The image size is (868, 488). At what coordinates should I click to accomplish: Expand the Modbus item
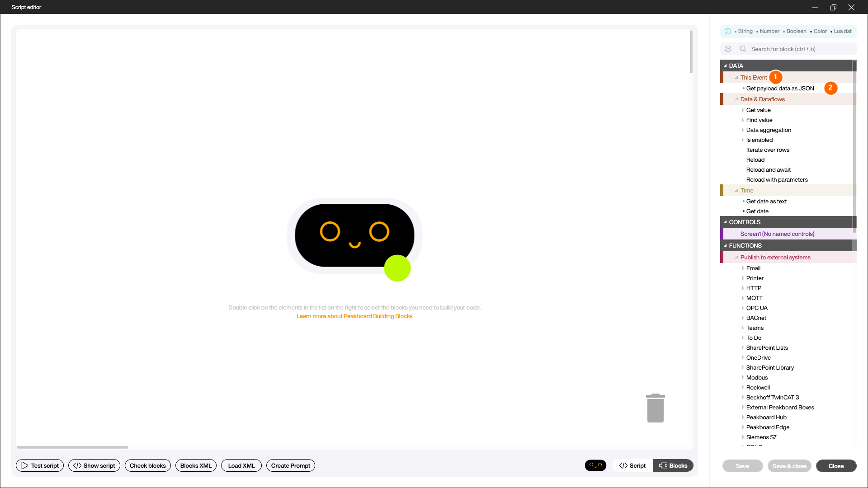click(743, 378)
